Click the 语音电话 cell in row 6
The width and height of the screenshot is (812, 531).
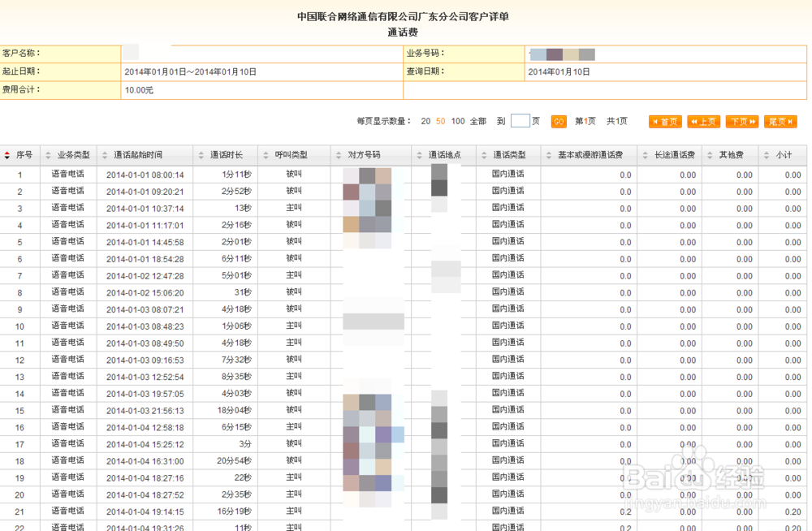(67, 258)
